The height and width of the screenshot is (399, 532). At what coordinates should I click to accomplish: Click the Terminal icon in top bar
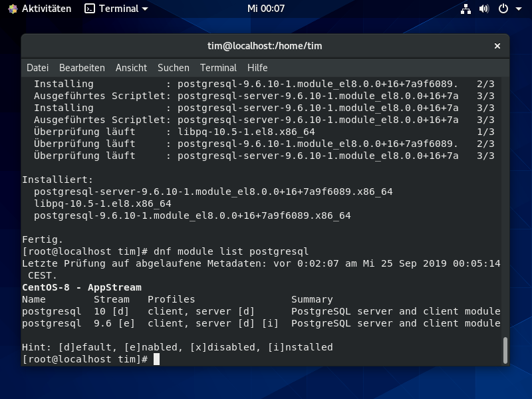point(89,9)
